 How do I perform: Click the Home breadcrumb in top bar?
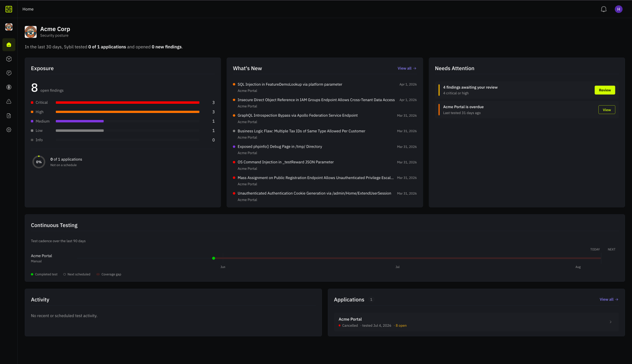click(28, 9)
